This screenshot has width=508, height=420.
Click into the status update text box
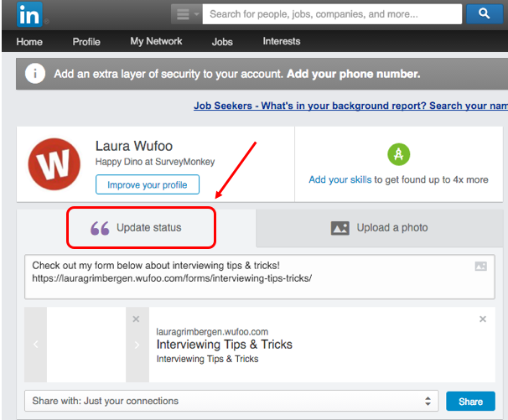pos(260,277)
